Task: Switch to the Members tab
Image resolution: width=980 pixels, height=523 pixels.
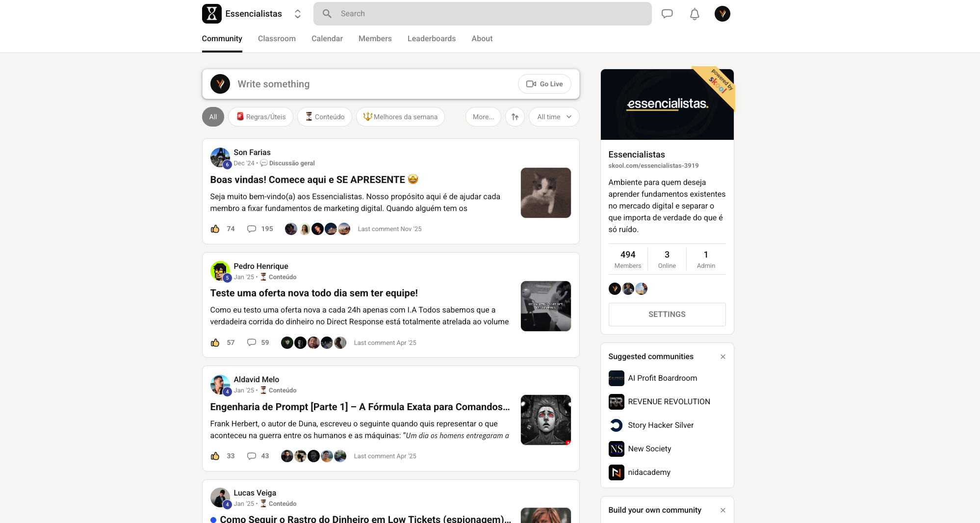Action: tap(375, 39)
